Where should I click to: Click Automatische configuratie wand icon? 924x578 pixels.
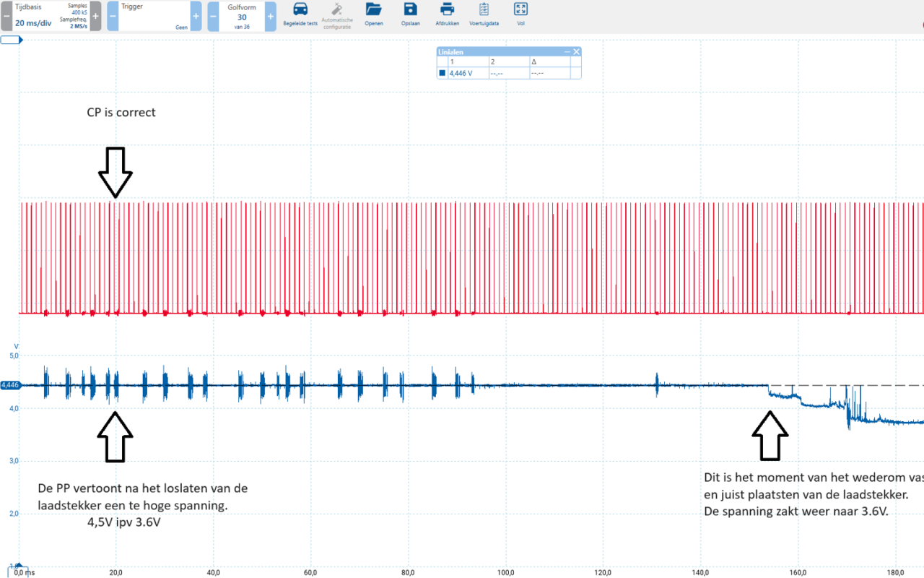click(x=337, y=9)
